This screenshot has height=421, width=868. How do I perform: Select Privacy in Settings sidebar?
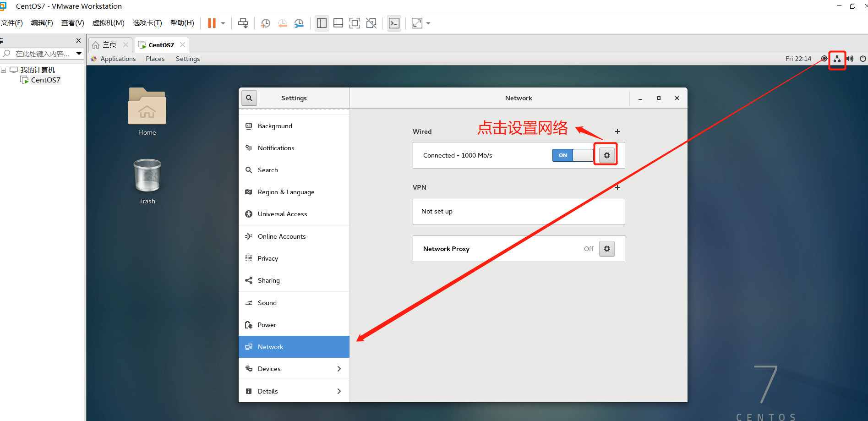click(x=294, y=258)
